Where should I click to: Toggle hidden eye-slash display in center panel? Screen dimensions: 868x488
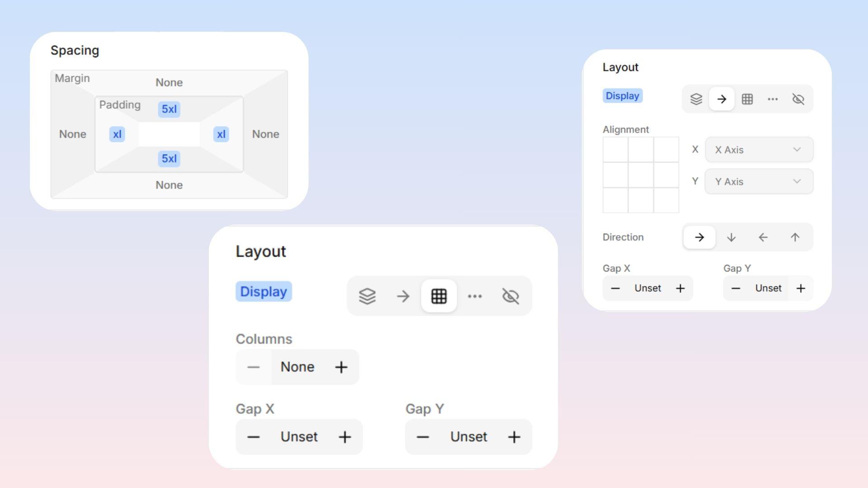coord(510,296)
